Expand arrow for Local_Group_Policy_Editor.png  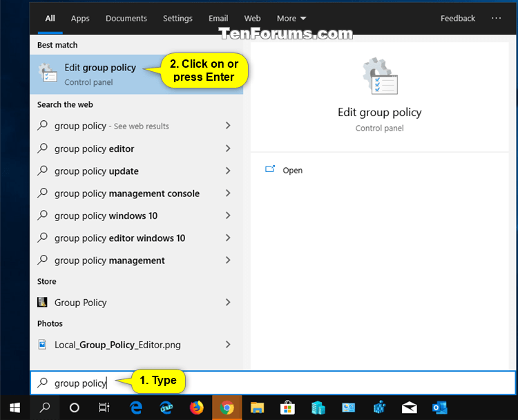coord(228,345)
